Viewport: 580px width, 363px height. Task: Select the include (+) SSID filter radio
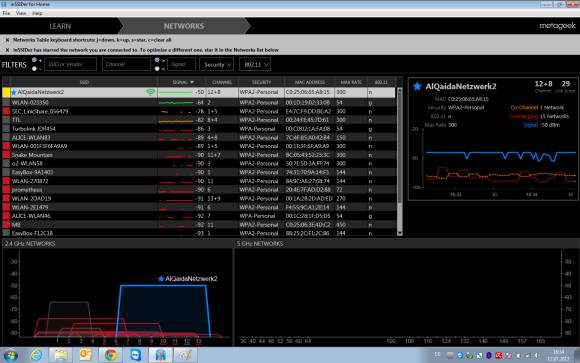(x=34, y=60)
